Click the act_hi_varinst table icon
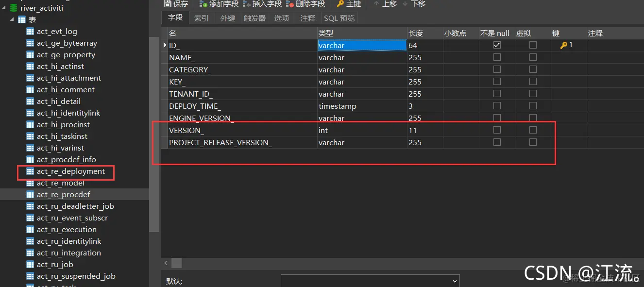The image size is (644, 287). [30, 148]
